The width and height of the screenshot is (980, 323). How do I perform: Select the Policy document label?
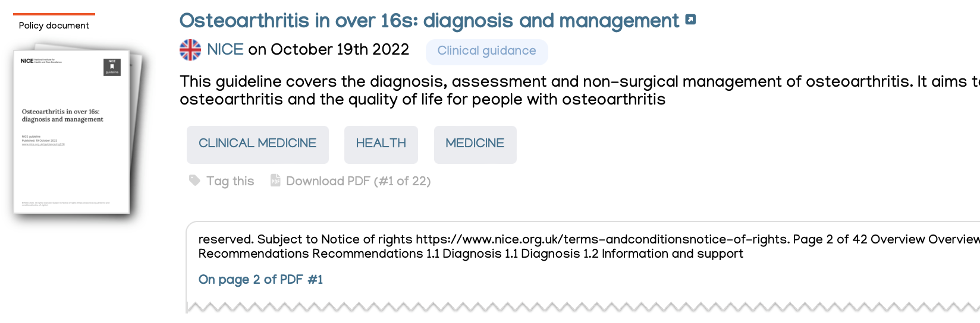(54, 26)
